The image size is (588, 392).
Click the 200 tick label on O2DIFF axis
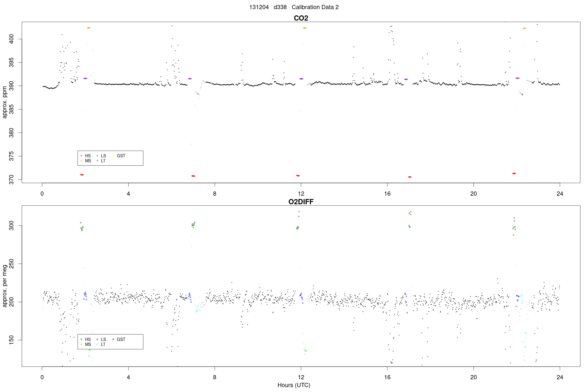click(x=11, y=302)
